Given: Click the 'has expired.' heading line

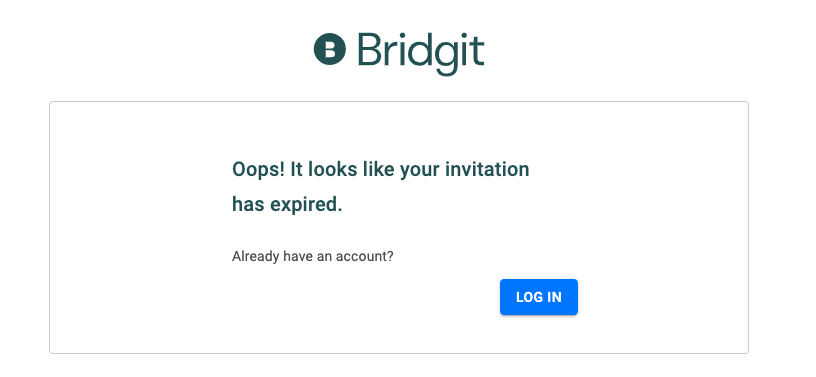Looking at the screenshot, I should (x=287, y=205).
